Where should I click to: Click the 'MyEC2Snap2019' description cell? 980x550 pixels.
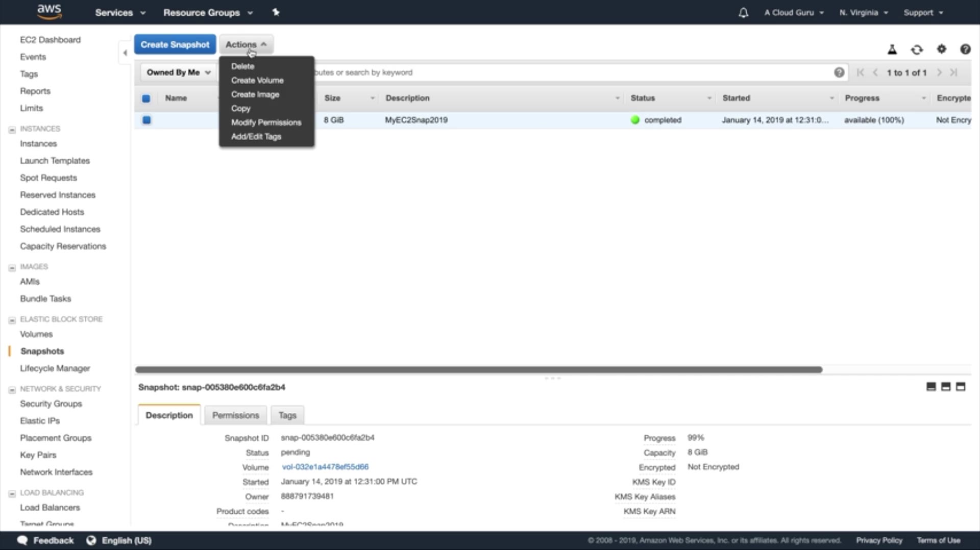pyautogui.click(x=416, y=120)
